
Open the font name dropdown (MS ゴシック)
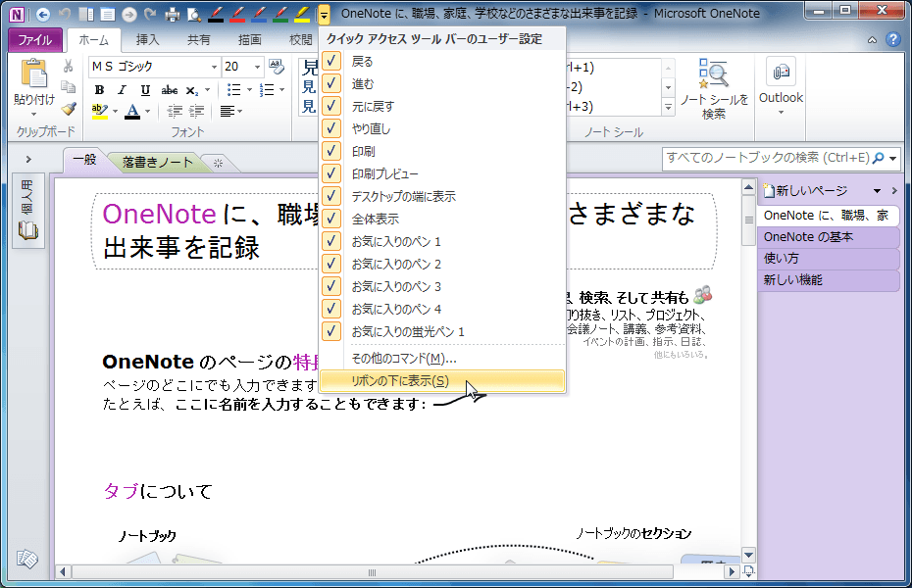coord(214,67)
